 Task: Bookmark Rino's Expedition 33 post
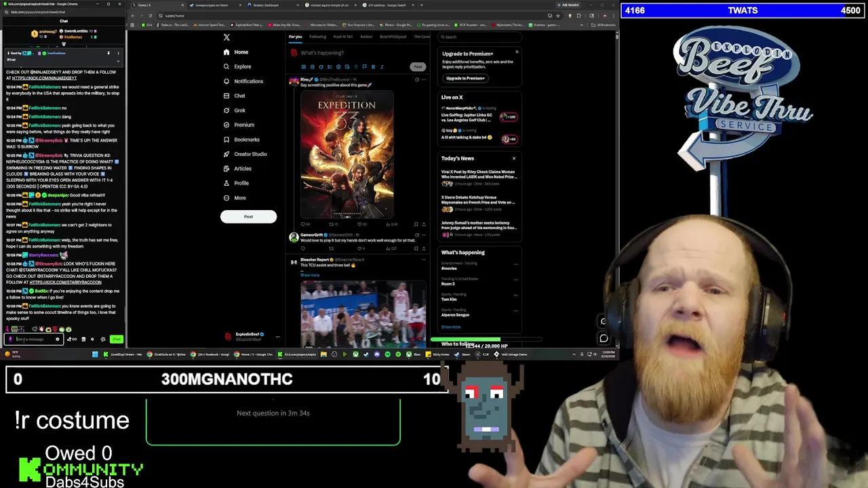tap(416, 224)
